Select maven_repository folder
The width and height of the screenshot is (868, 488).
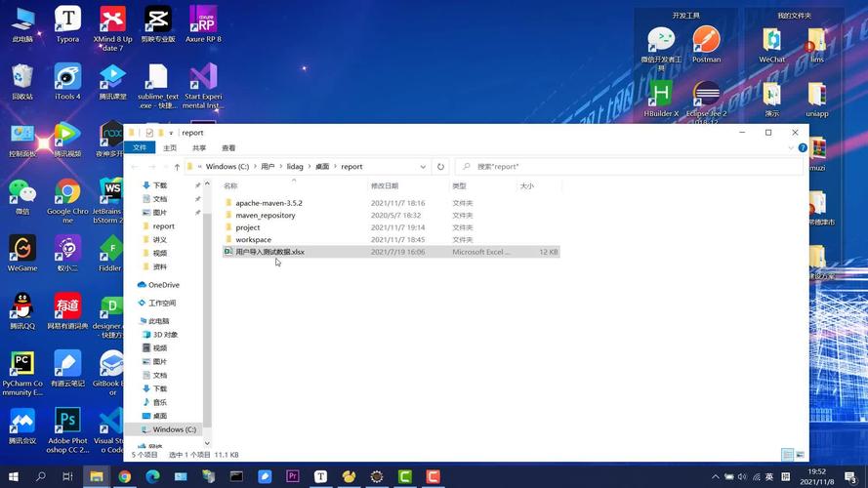[266, 216]
